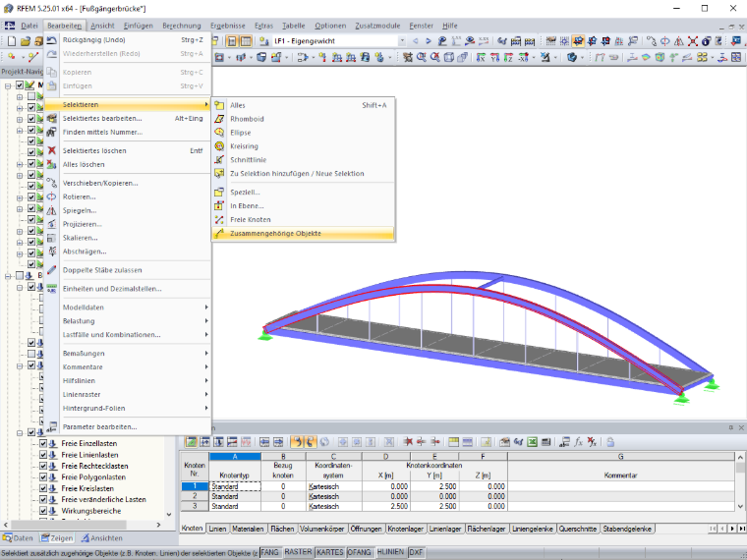This screenshot has height=560, width=747.
Task: Toggle the unchecked 'B' group checkbox in navigator
Action: [20, 276]
